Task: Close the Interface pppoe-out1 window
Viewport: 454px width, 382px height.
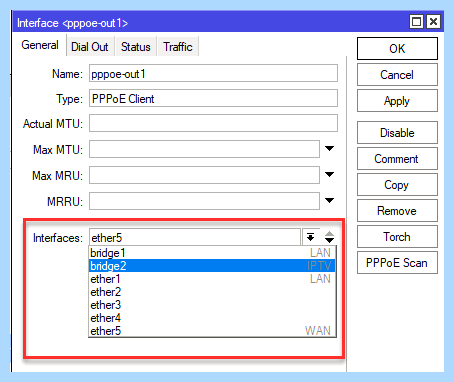Action: (x=433, y=22)
